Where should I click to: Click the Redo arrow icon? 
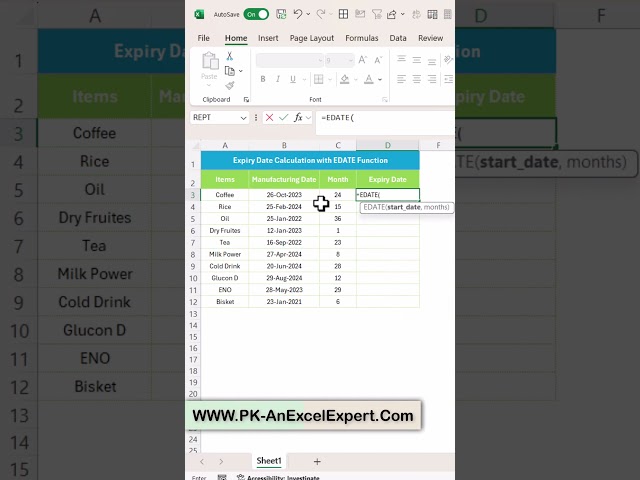[x=321, y=14]
